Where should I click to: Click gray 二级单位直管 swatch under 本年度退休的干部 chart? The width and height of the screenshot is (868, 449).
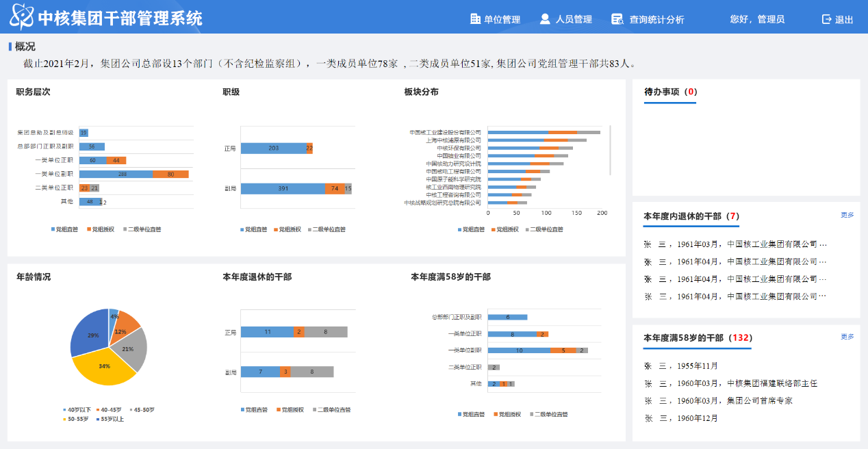click(316, 409)
